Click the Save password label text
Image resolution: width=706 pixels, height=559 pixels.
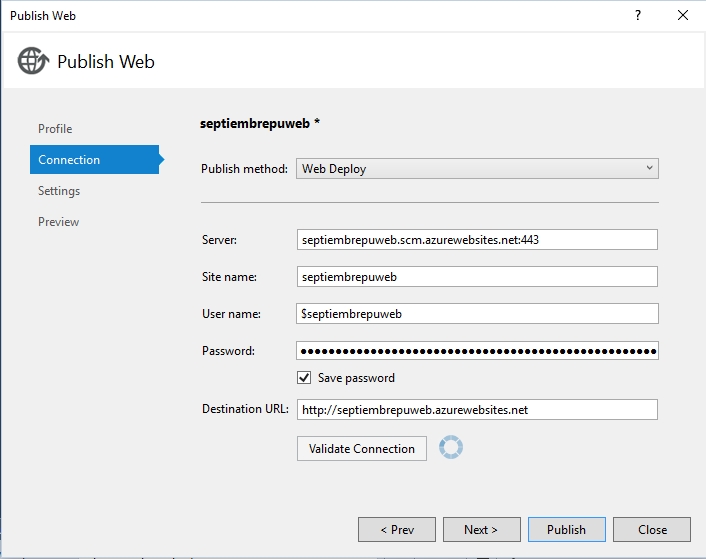(x=356, y=378)
